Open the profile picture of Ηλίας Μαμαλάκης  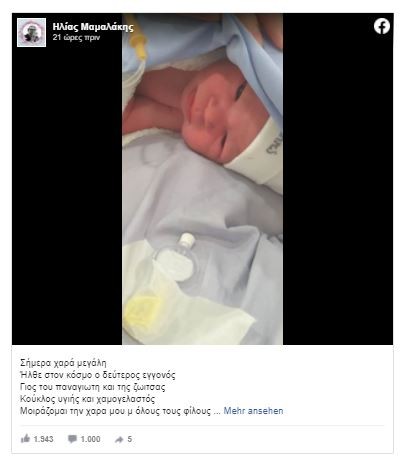tap(31, 32)
